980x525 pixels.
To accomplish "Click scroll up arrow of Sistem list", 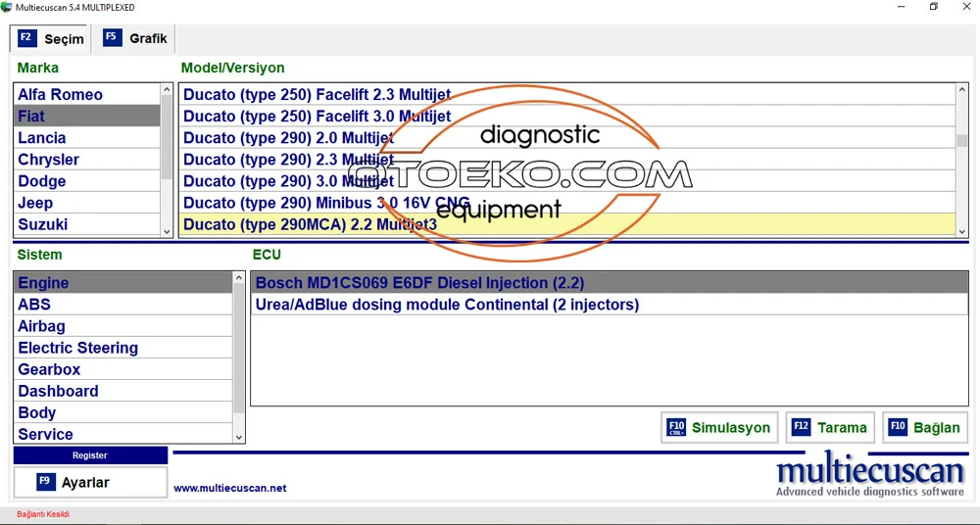I will (239, 277).
